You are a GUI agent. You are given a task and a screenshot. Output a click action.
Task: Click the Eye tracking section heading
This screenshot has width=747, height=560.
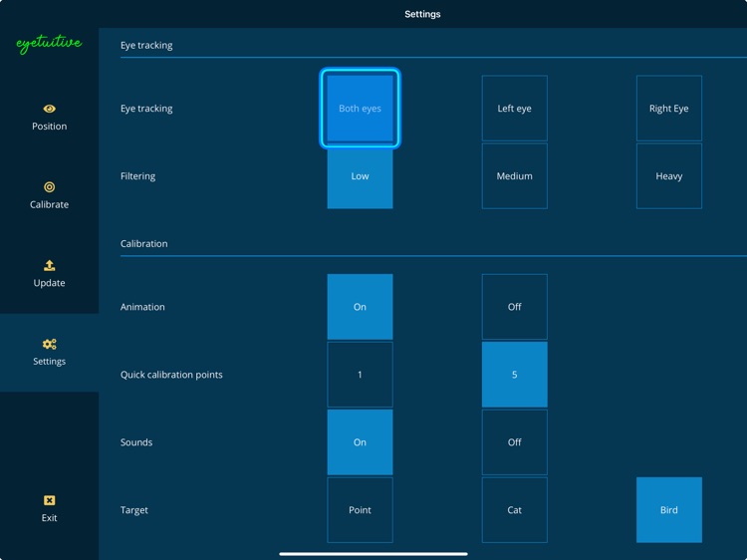click(x=146, y=45)
